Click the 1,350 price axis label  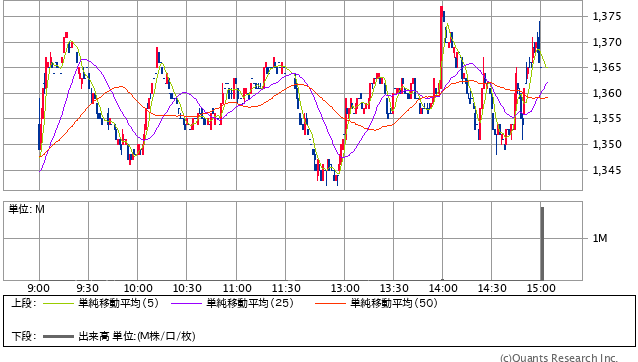point(607,144)
